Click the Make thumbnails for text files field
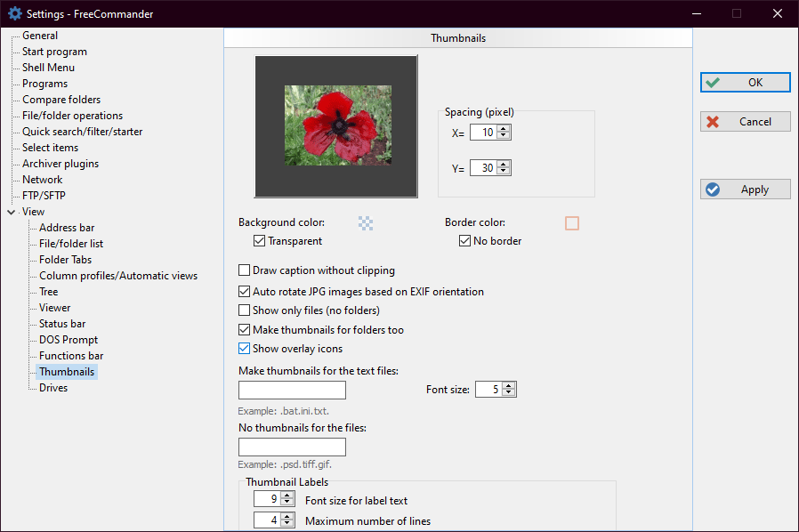 292,390
